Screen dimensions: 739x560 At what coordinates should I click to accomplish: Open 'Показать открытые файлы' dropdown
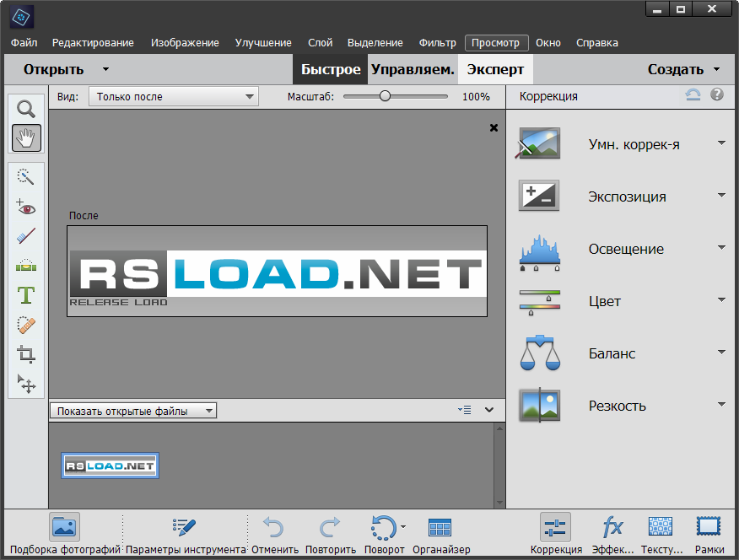point(133,411)
